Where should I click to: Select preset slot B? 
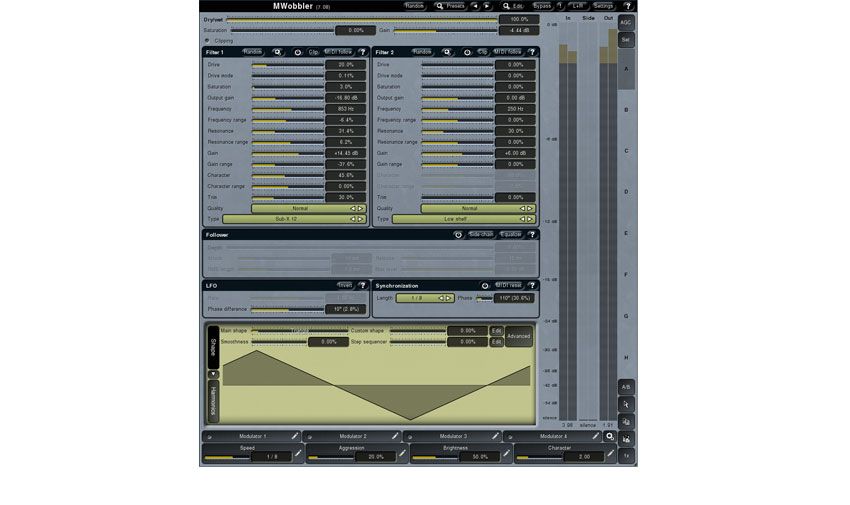626,110
